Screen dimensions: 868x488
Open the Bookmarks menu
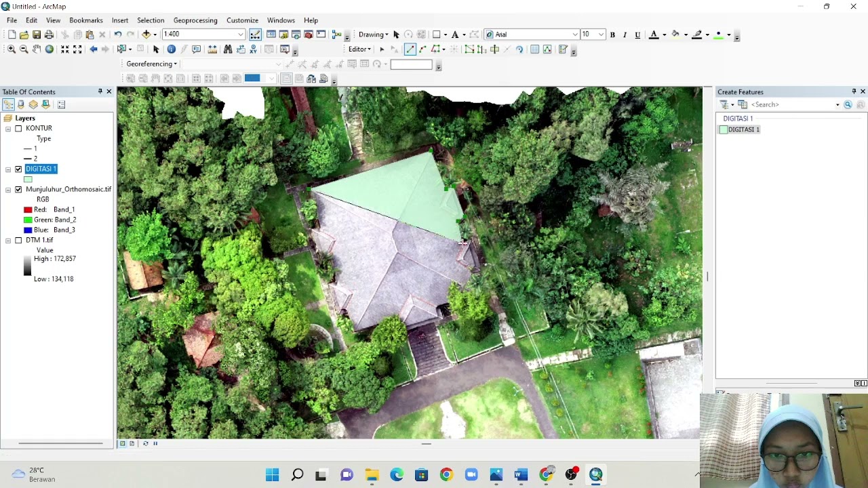[x=86, y=20]
